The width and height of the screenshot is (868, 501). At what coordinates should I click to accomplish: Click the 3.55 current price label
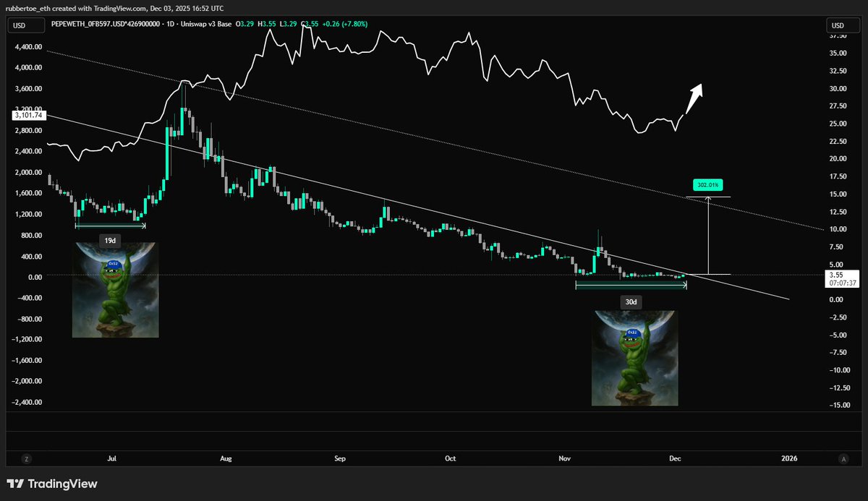pos(835,275)
